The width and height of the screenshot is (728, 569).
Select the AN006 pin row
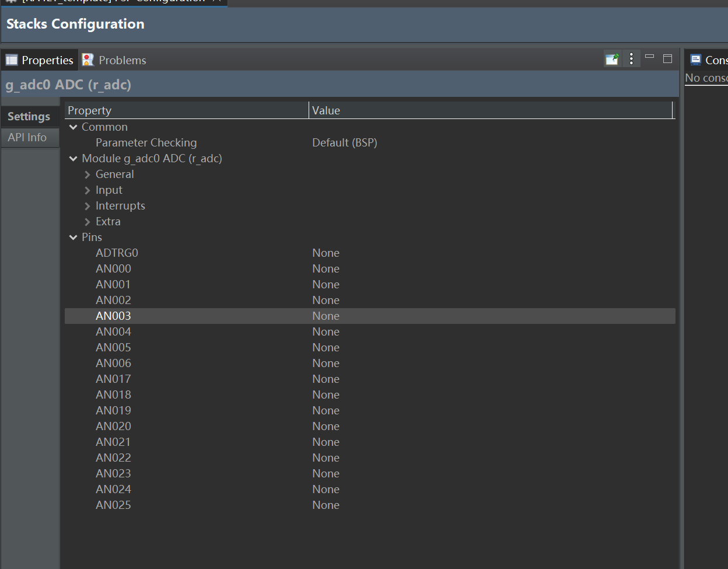(x=370, y=364)
